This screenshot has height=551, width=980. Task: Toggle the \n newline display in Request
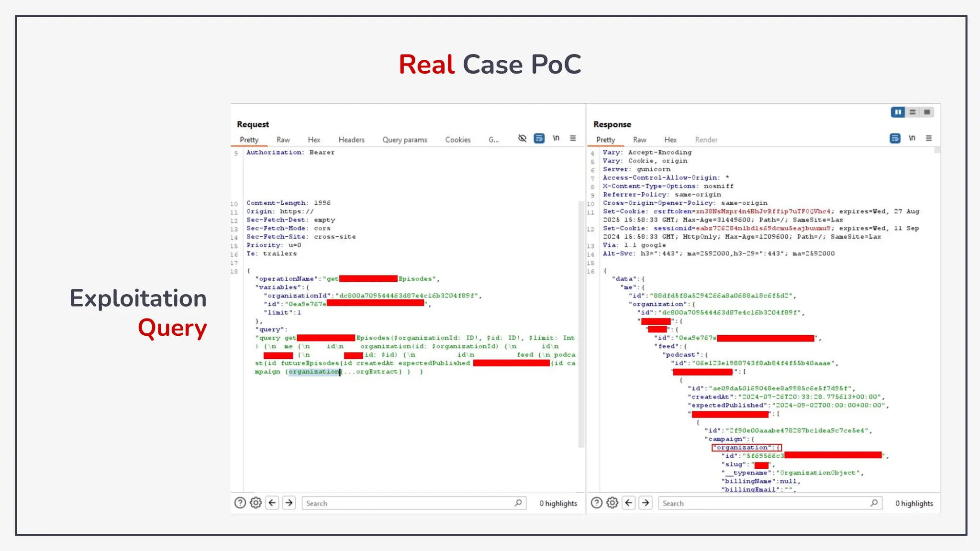click(x=556, y=138)
